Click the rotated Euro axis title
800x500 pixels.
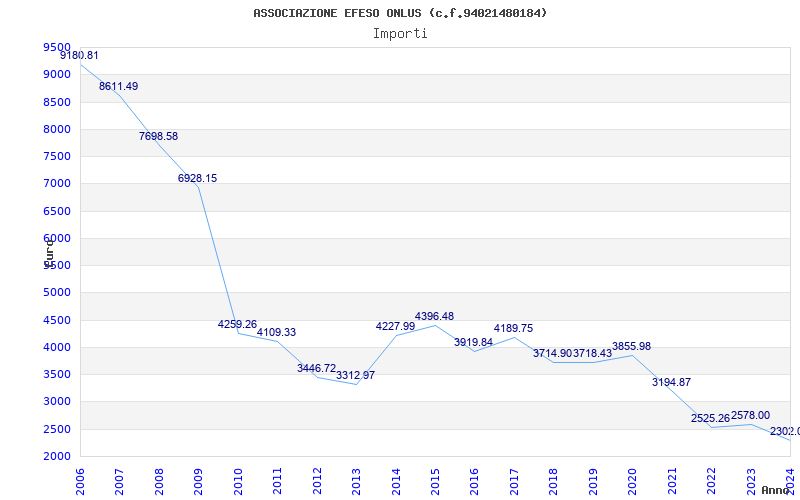49,254
